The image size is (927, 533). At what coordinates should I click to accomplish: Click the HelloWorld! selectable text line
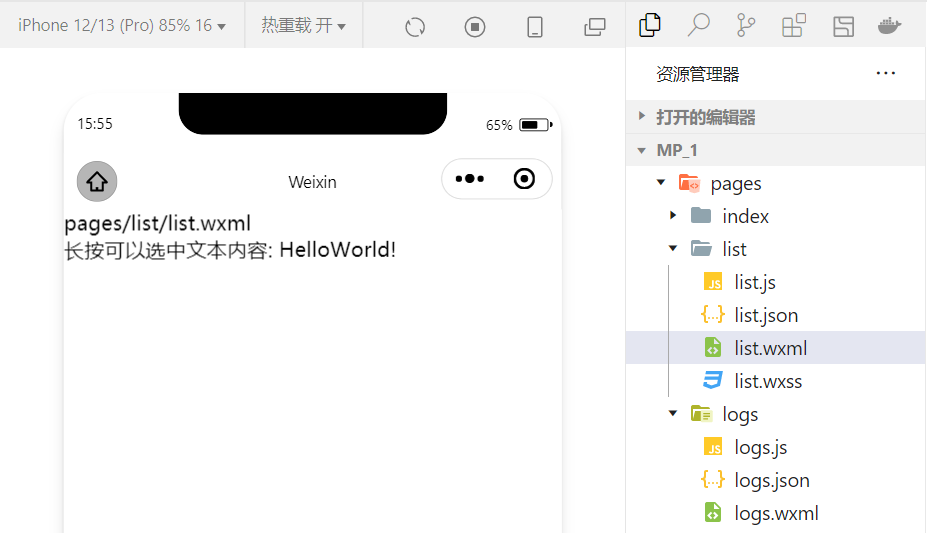coord(230,250)
